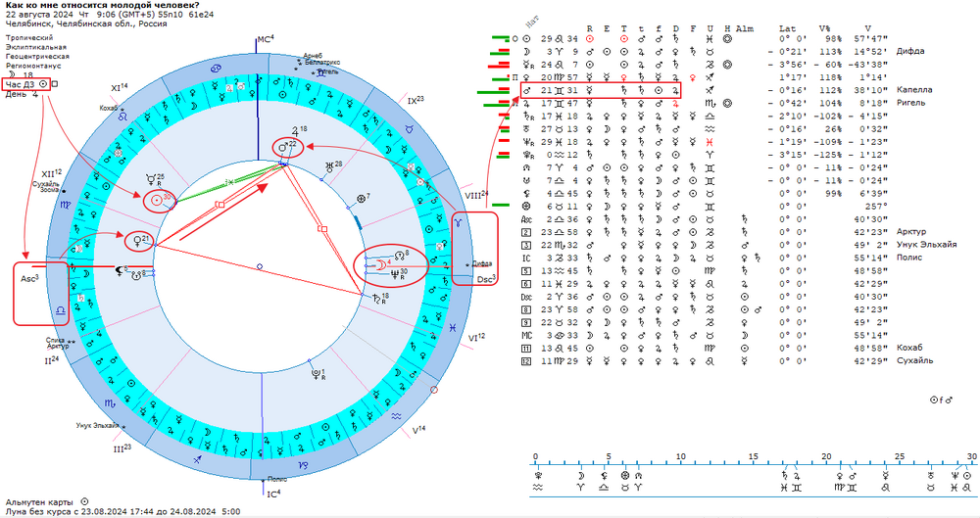Click 'Региомонтанус' house system label
980x518 pixels.
click(x=33, y=66)
